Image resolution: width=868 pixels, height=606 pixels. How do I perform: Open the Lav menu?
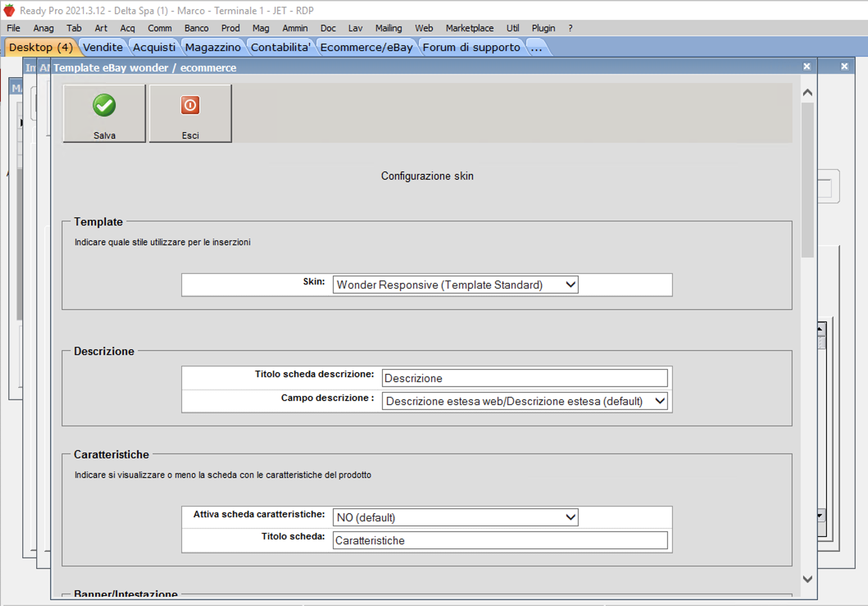click(x=355, y=28)
